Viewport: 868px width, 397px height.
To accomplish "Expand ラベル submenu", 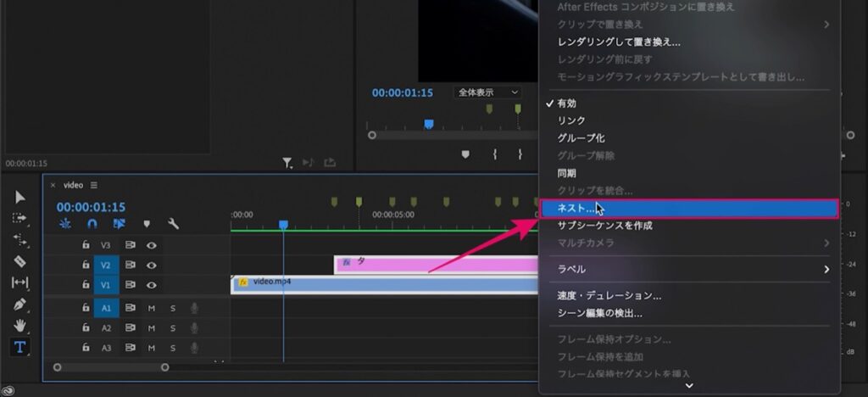I will tap(689, 269).
